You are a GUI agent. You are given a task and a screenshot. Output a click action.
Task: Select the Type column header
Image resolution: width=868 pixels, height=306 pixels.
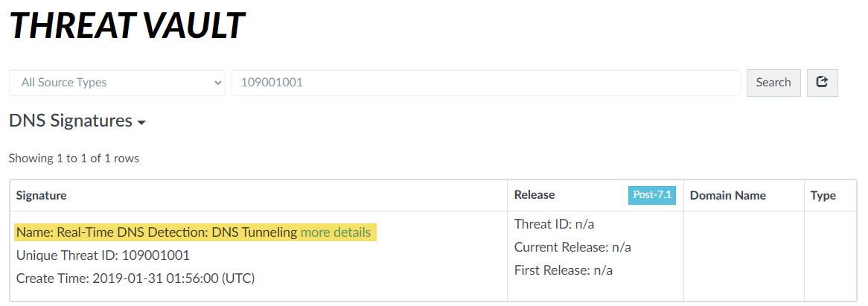click(823, 196)
